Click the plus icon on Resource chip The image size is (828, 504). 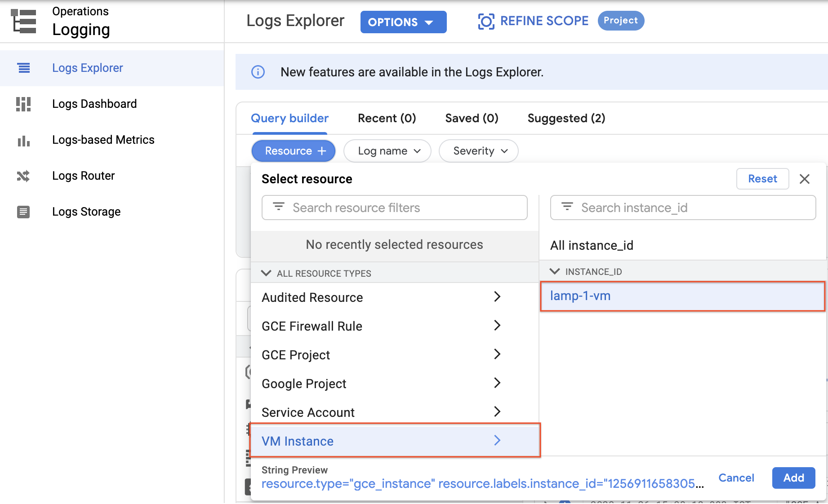322,151
